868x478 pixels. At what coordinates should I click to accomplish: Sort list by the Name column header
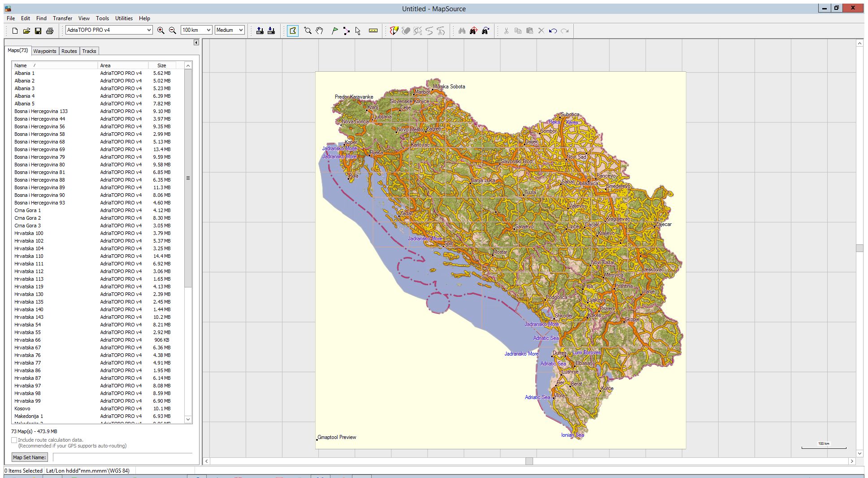point(54,65)
